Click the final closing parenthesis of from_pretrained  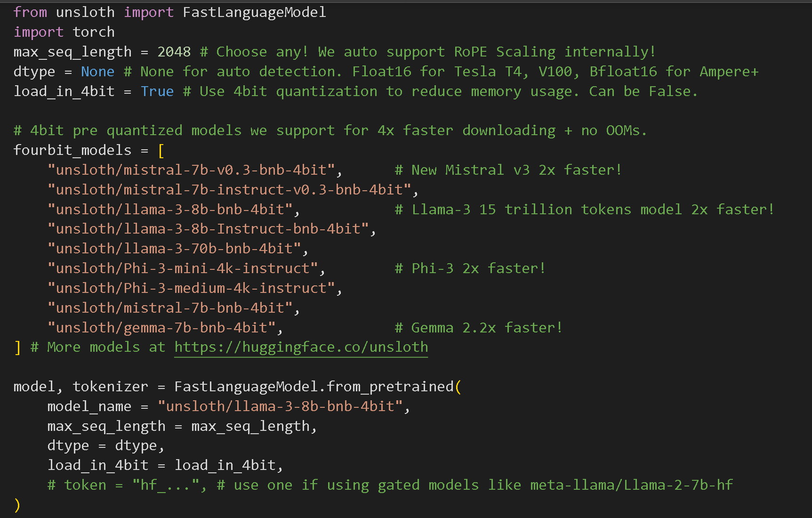click(17, 505)
